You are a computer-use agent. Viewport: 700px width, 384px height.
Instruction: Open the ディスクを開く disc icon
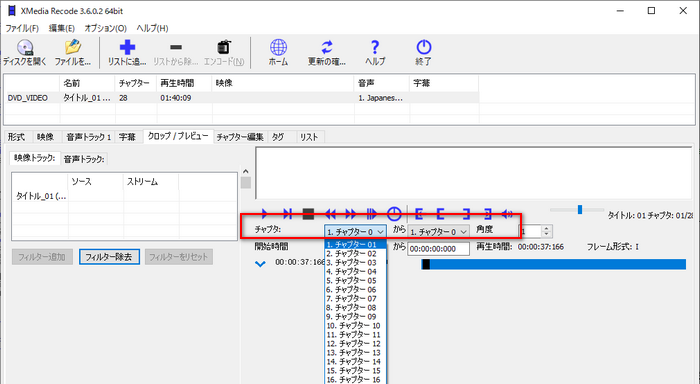[25, 53]
